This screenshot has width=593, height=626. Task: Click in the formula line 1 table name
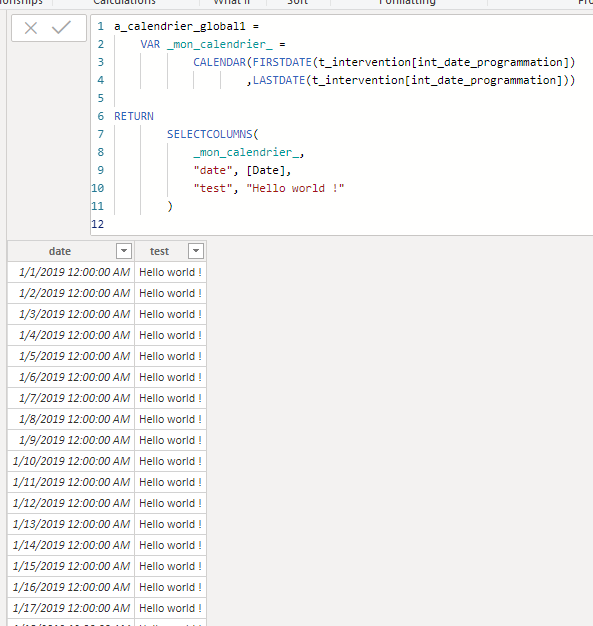click(x=180, y=26)
